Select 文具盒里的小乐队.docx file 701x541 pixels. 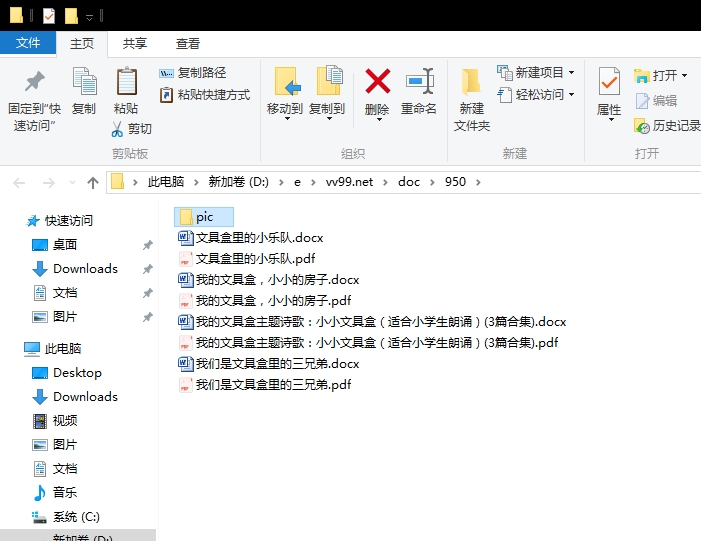click(250, 237)
